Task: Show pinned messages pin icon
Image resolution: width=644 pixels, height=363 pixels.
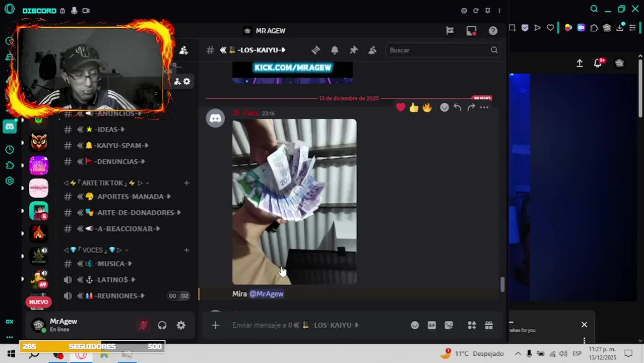Action: click(x=354, y=50)
